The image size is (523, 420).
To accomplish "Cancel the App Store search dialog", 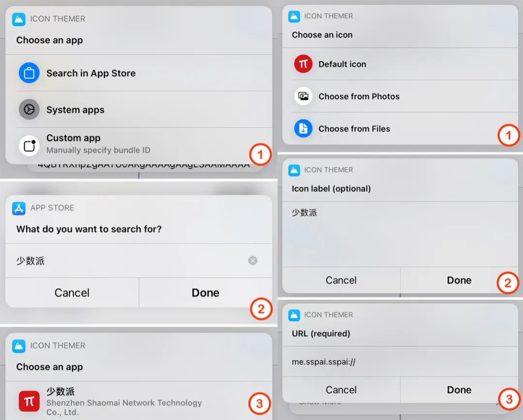I will [x=72, y=293].
